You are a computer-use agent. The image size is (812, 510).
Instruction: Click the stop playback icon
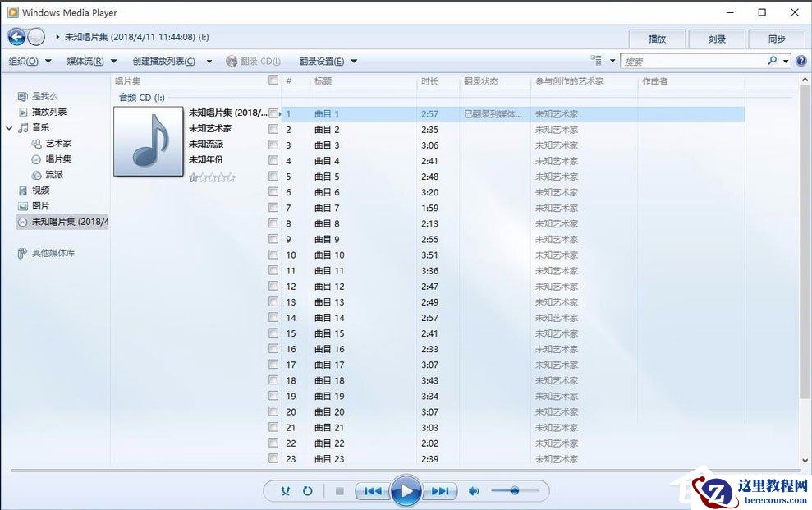click(338, 490)
